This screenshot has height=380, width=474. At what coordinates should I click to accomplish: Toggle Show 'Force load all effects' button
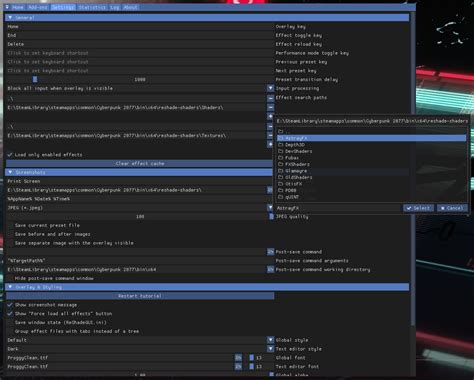(10, 314)
